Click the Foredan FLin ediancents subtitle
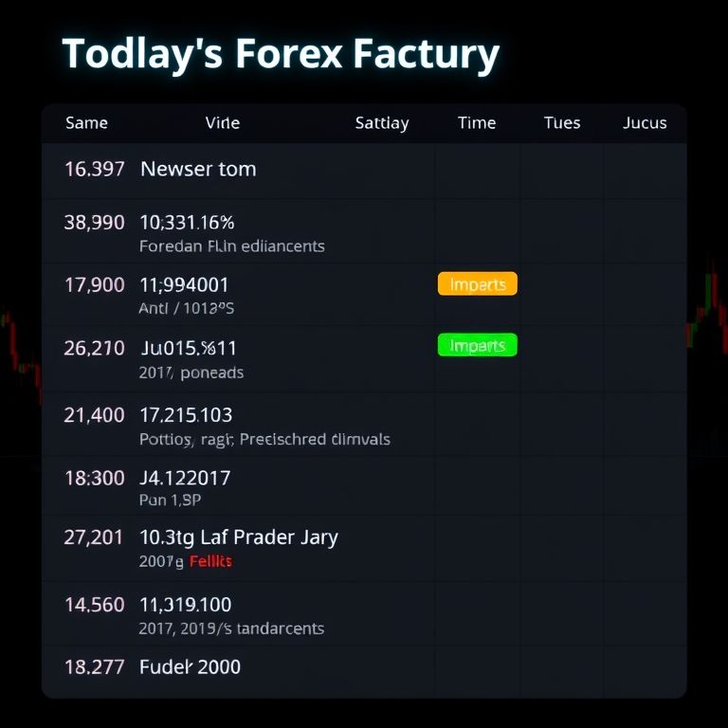Image resolution: width=728 pixels, height=728 pixels. tap(231, 246)
